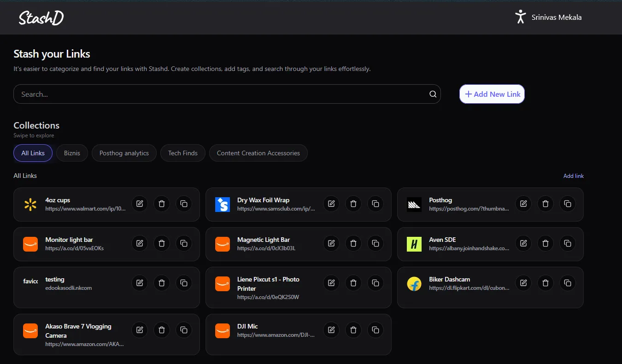Edit the Liene Pixcut s1 link
Screen dimensions: 622x364
pos(331,283)
